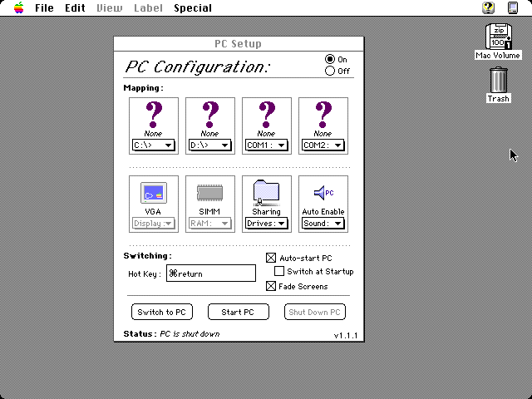Select the Off radio button
The image size is (532, 399).
tap(329, 71)
